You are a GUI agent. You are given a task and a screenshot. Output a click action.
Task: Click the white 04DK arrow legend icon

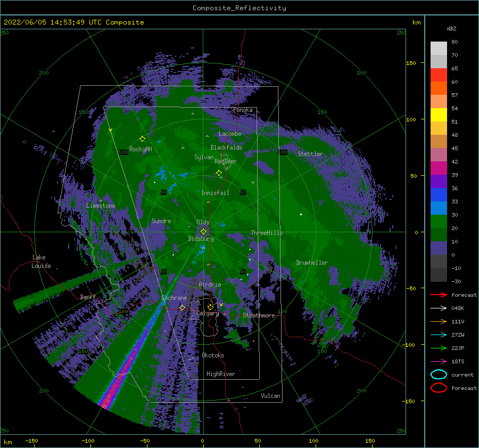[x=439, y=308]
